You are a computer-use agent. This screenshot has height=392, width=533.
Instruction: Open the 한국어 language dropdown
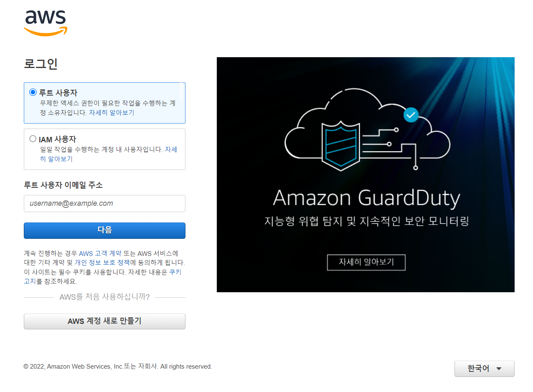click(x=484, y=369)
